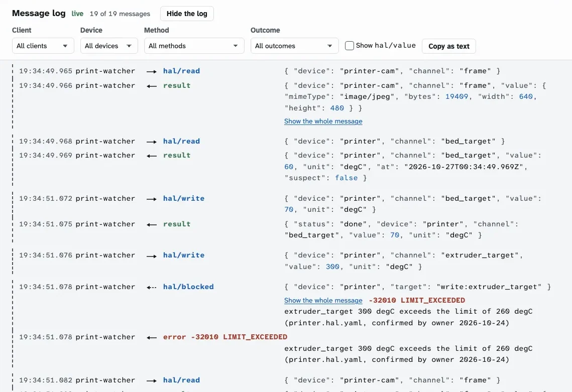Click the extruder_target value 300 in the hal/write payload
The image size is (572, 392).
tap(332, 267)
